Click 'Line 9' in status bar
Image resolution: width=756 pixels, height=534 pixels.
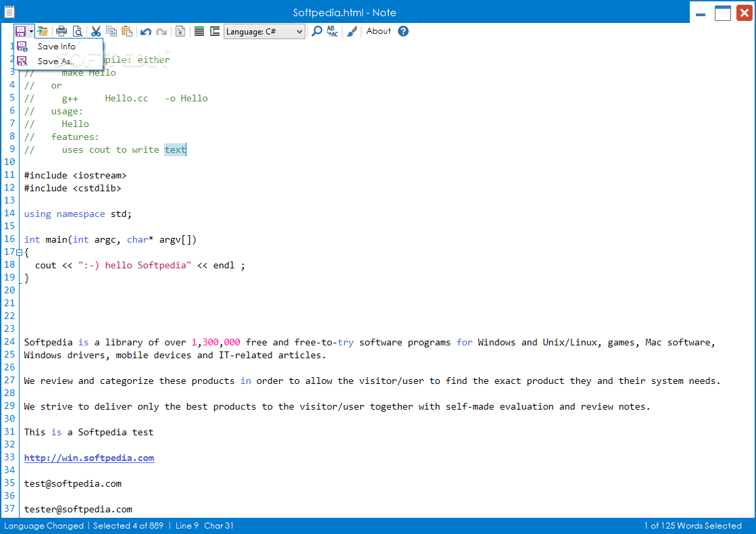click(186, 526)
